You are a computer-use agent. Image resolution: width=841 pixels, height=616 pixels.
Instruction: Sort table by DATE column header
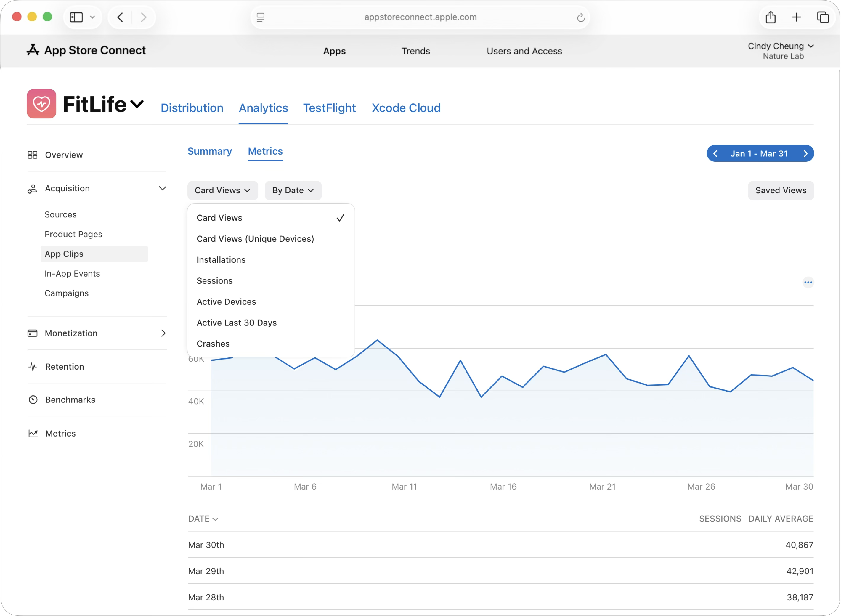tap(203, 519)
